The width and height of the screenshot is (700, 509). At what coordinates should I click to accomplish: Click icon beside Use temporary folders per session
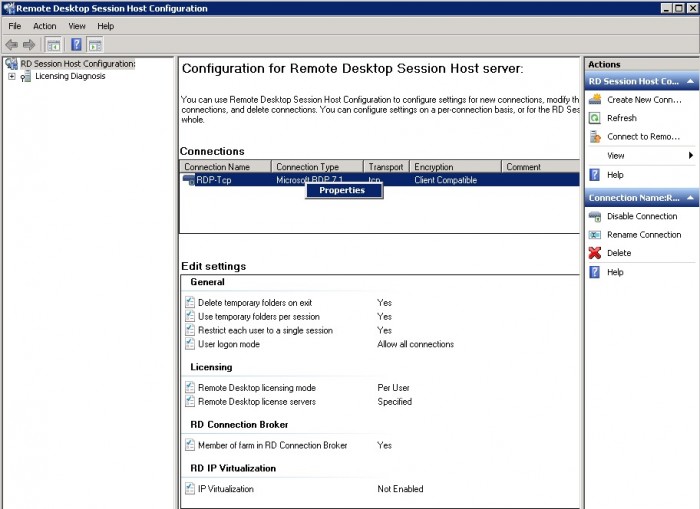tap(190, 316)
